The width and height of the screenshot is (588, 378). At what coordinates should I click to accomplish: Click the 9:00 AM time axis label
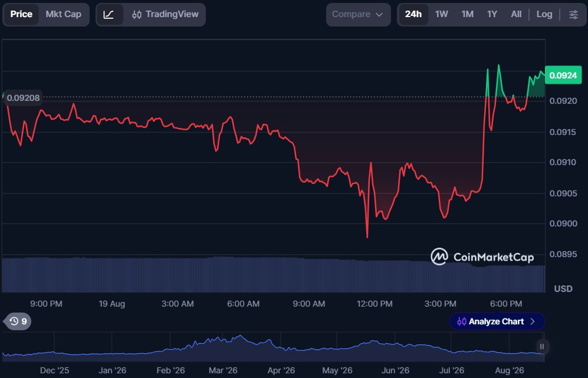[308, 304]
